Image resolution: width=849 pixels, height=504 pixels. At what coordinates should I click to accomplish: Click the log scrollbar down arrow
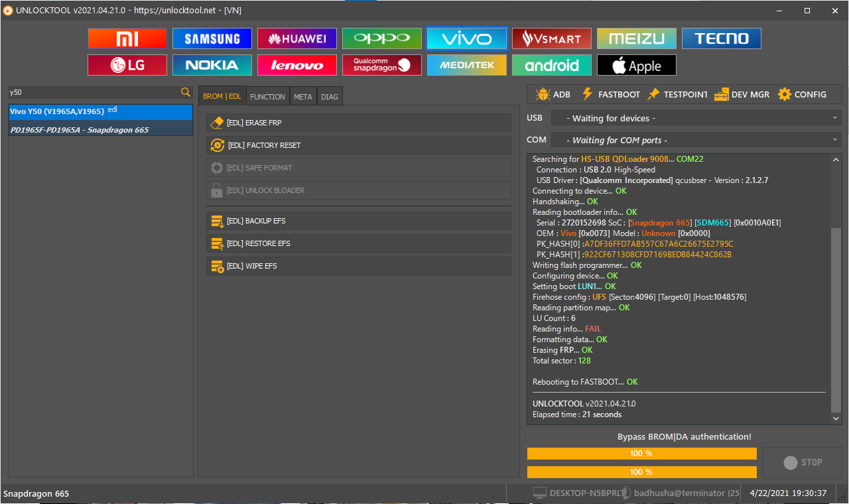[836, 419]
